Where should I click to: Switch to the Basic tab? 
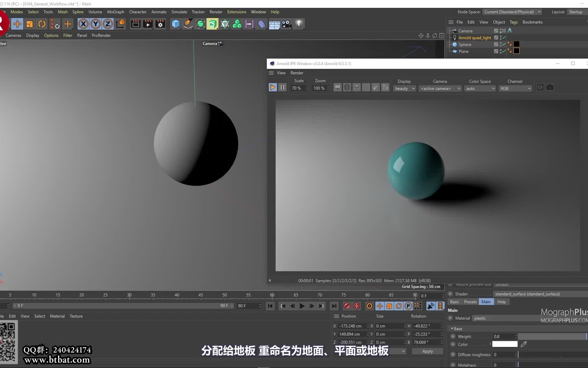455,302
